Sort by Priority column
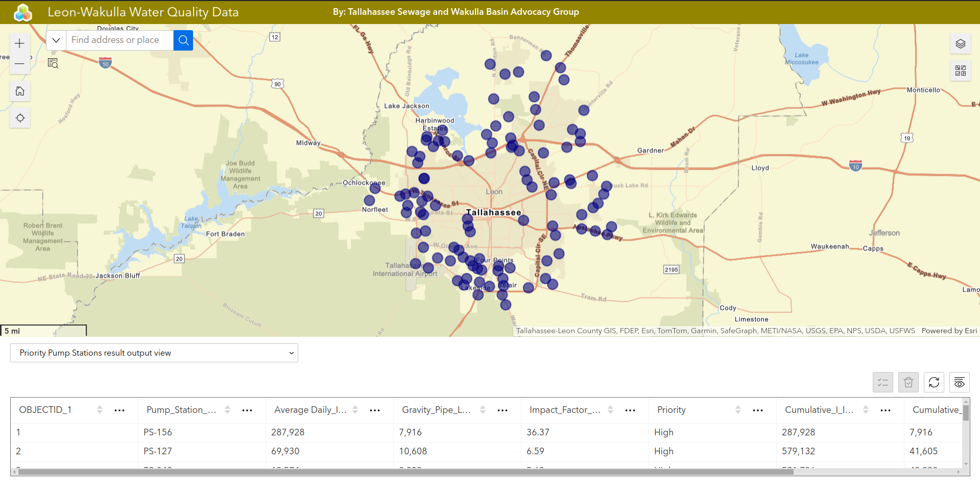The image size is (980, 487). (738, 410)
